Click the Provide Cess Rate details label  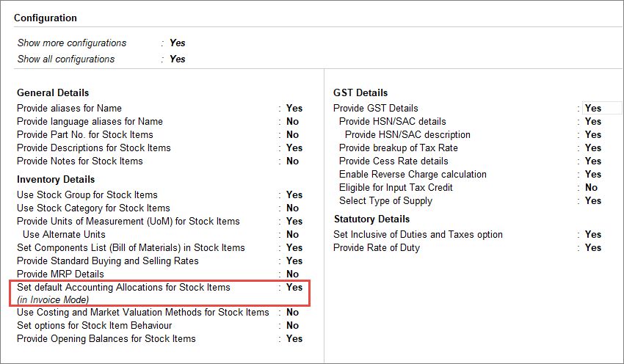pos(393,161)
